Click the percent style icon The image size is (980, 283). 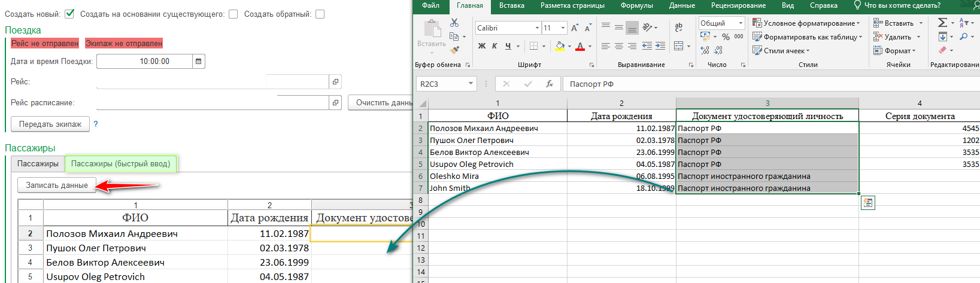tap(726, 37)
